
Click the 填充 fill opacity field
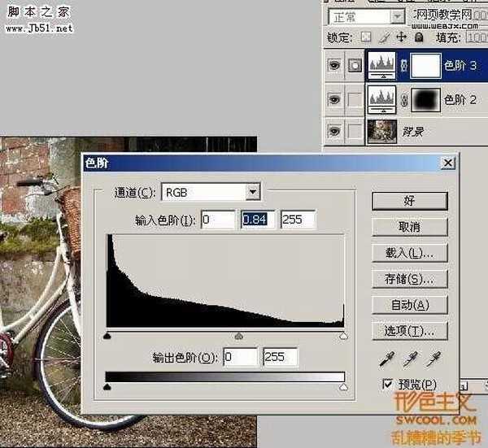click(x=477, y=38)
